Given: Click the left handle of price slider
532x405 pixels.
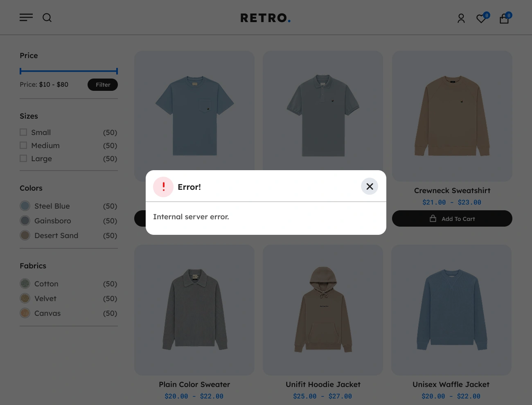Looking at the screenshot, I should pos(20,71).
